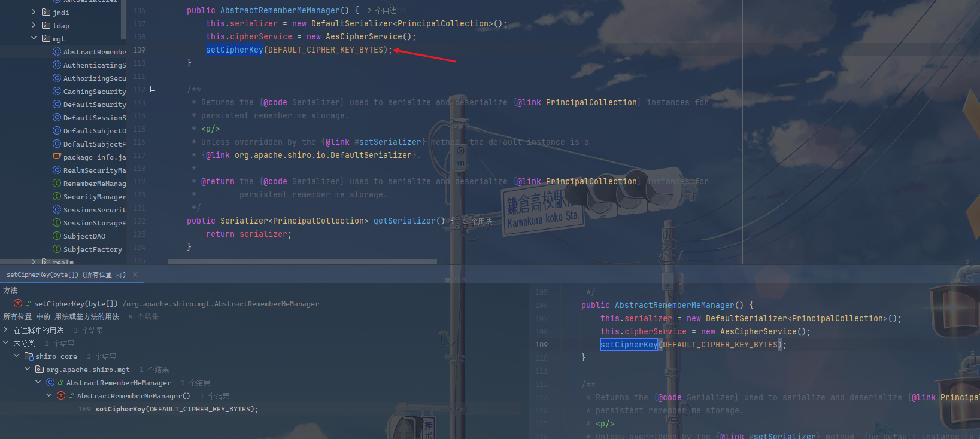Click getSerializer method name on line 122
This screenshot has height=439, width=980.
(x=404, y=221)
